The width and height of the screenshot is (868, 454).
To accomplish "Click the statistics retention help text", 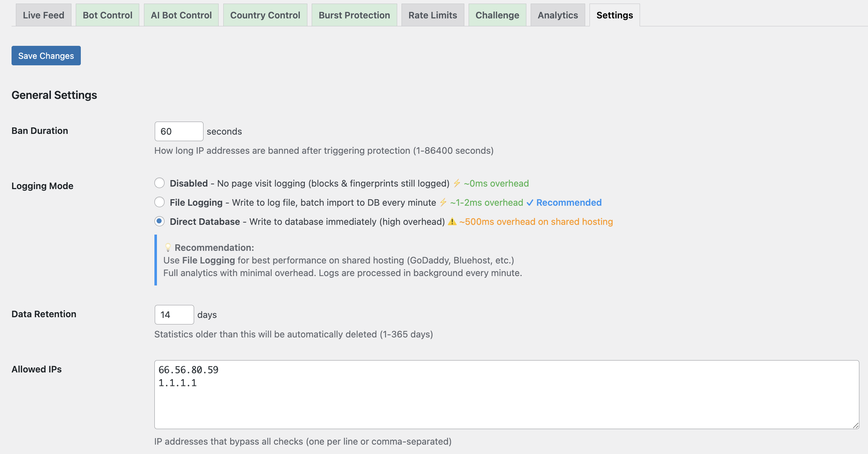I will [294, 334].
